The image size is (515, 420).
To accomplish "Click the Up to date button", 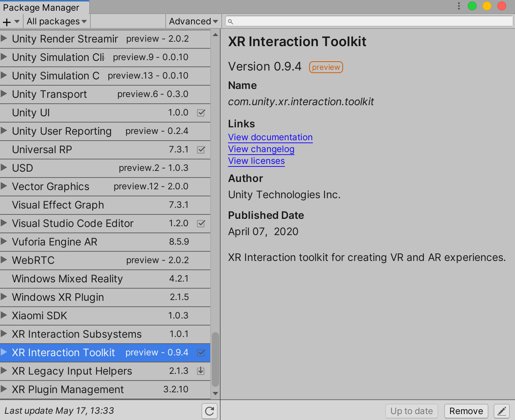I will pos(412,411).
